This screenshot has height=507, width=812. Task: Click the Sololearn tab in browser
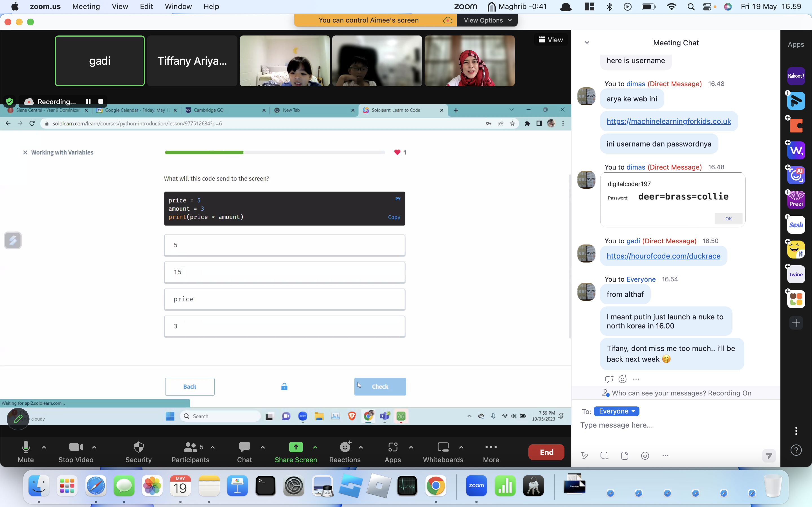click(x=403, y=110)
